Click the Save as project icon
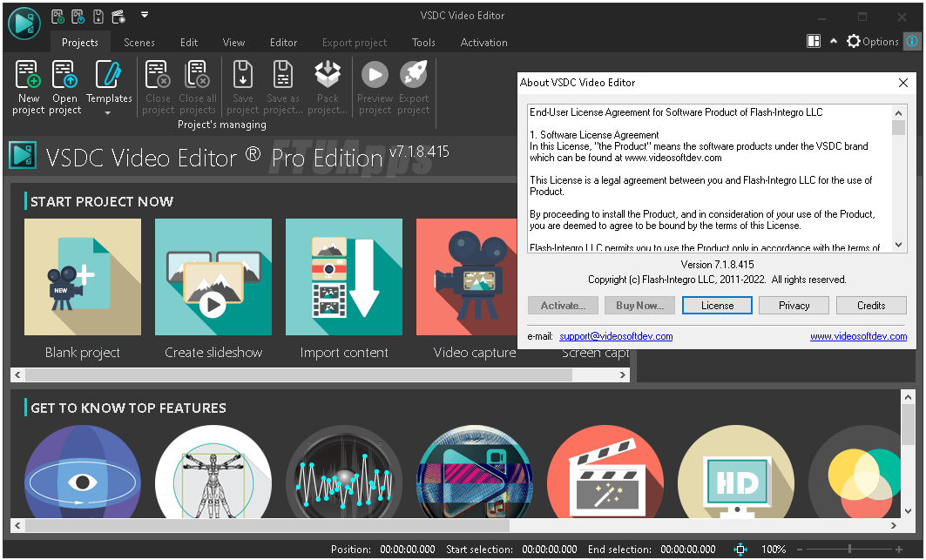This screenshot has height=560, width=926. point(283,74)
